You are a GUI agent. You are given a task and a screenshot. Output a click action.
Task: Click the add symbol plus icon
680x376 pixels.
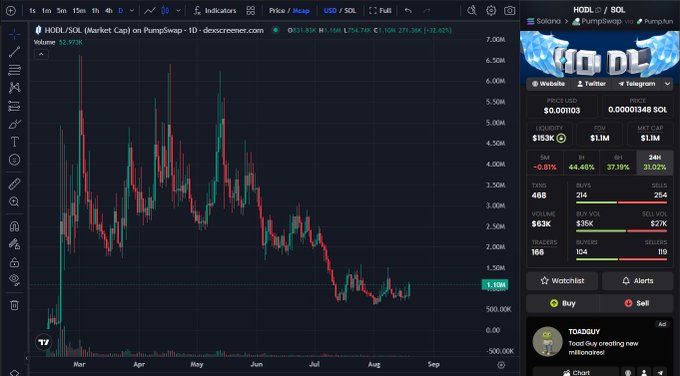pos(11,10)
